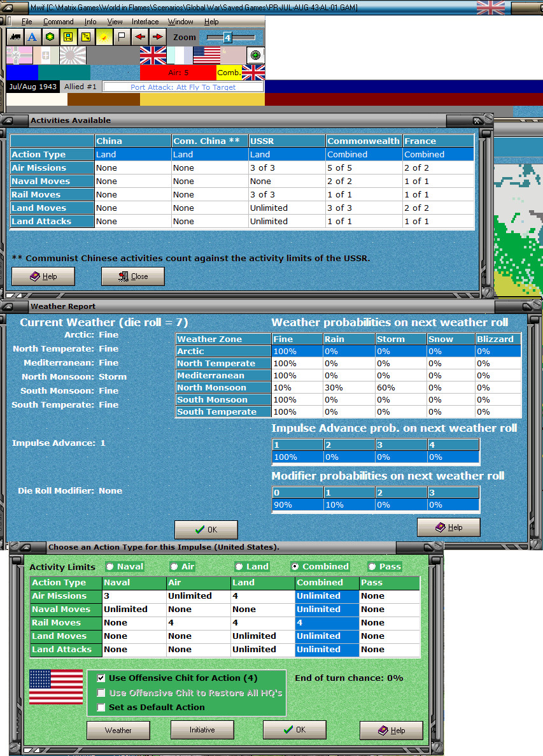
Task: Click the green circle button beside the flags
Action: (x=256, y=55)
